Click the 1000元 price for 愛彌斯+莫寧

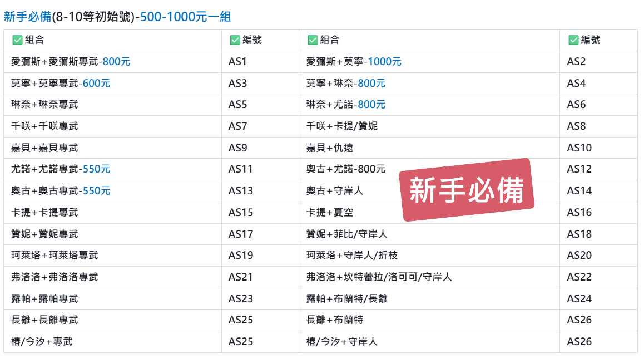click(384, 62)
